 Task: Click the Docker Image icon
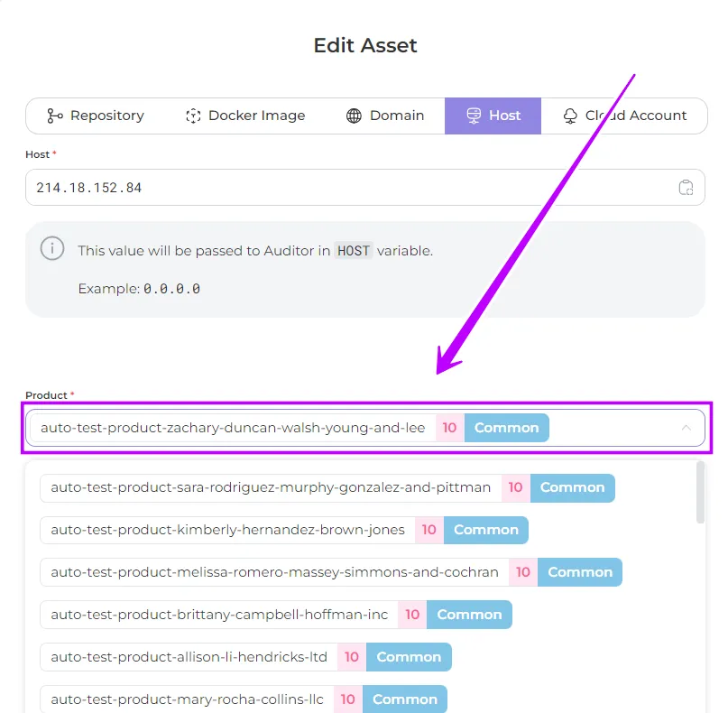[x=193, y=116]
